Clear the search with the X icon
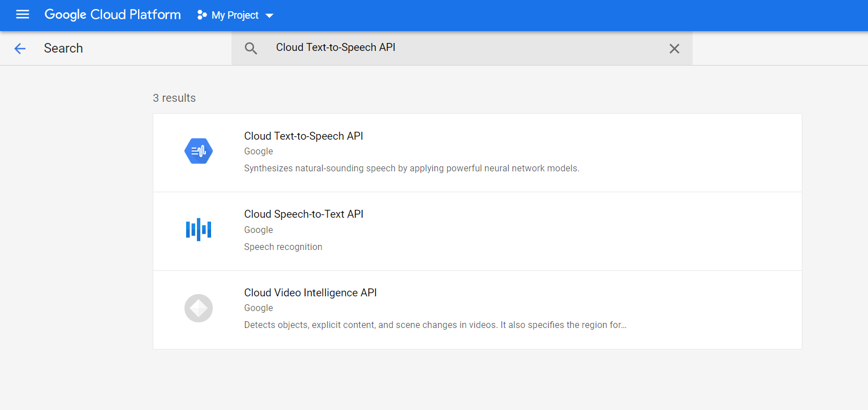The width and height of the screenshot is (868, 410). [x=674, y=49]
